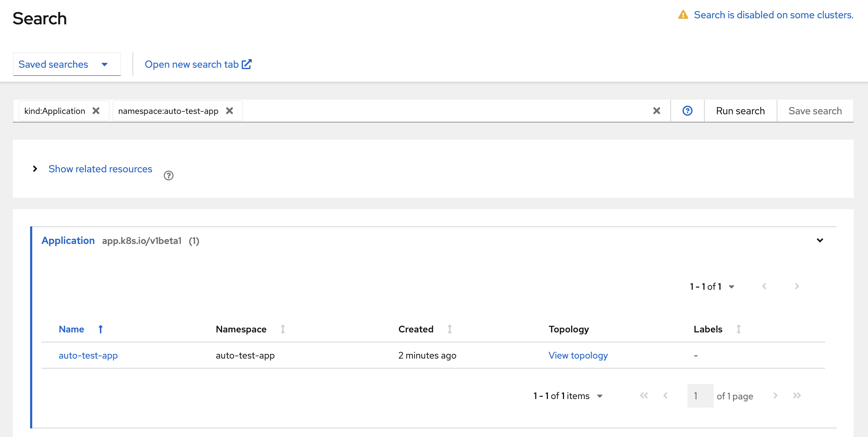This screenshot has height=437, width=868.
Task: Collapse the Application results section
Action: pyautogui.click(x=820, y=240)
